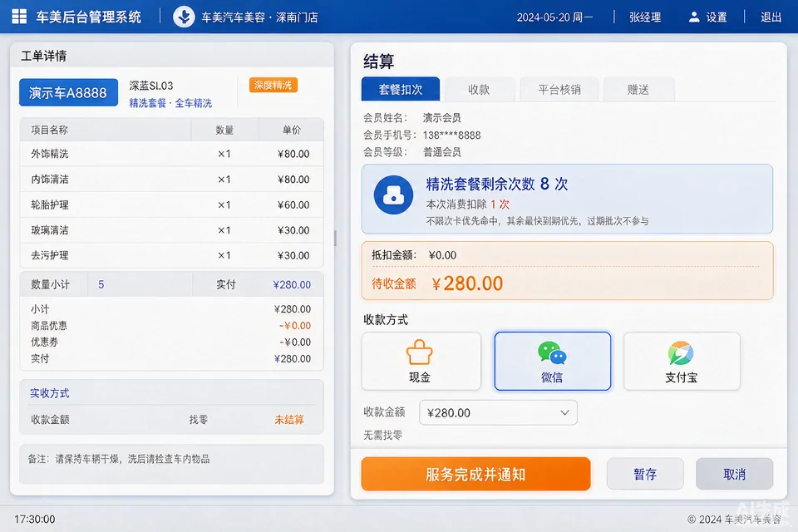Screen dimensions: 798x532
Task: Open the 收款金额 dropdown
Action: point(498,412)
